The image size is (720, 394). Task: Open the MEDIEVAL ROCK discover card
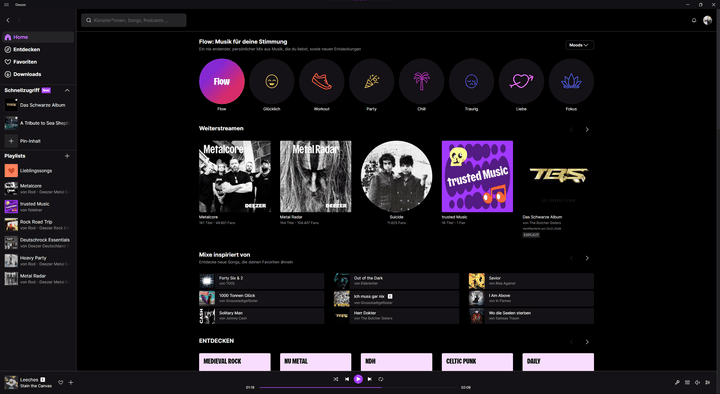[235, 362]
